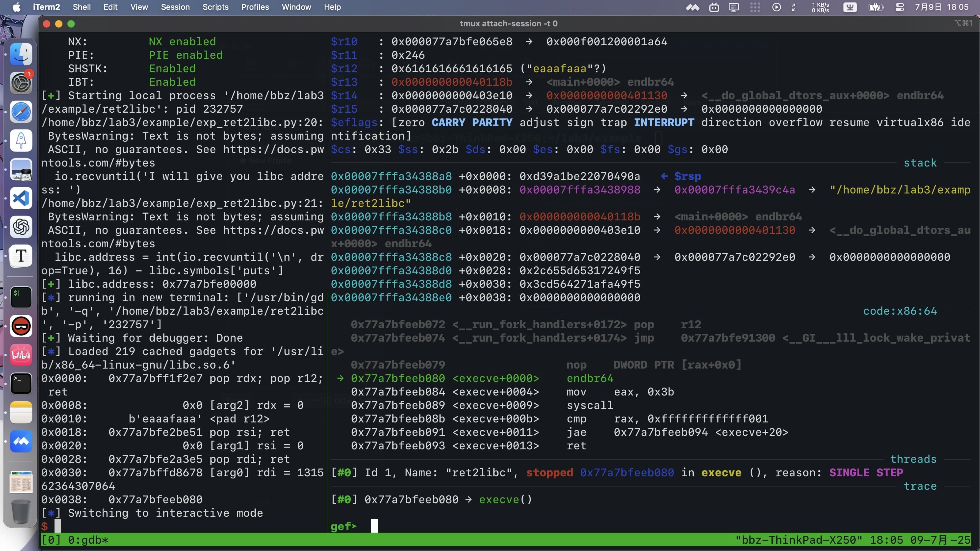980x551 pixels.
Task: Open the Session menu
Action: point(175,7)
